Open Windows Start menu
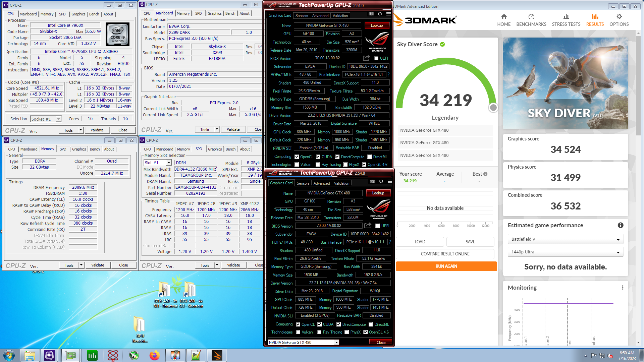 click(x=9, y=355)
